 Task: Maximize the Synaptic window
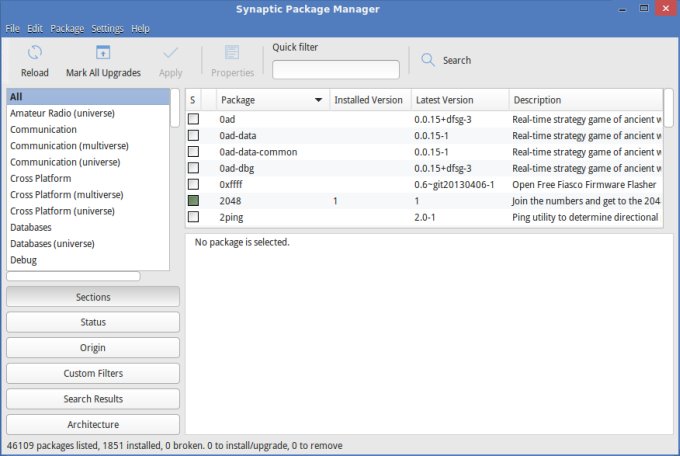pyautogui.click(x=644, y=10)
